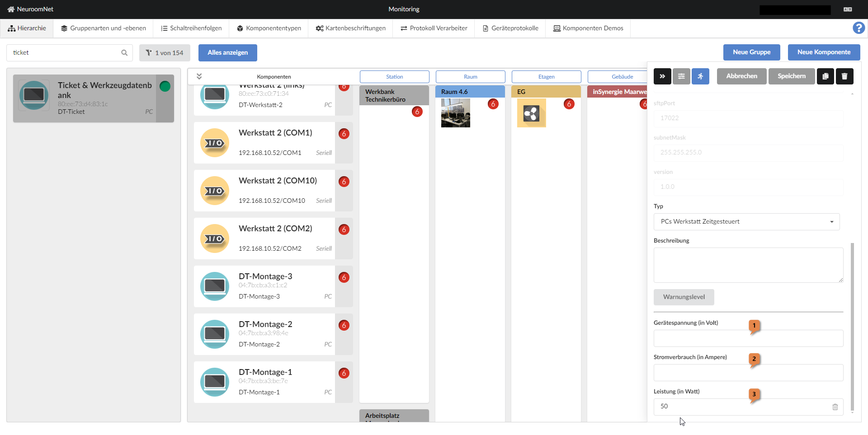Image resolution: width=868 pixels, height=435 pixels.
Task: Open the settings sliders icon in panel
Action: point(681,76)
